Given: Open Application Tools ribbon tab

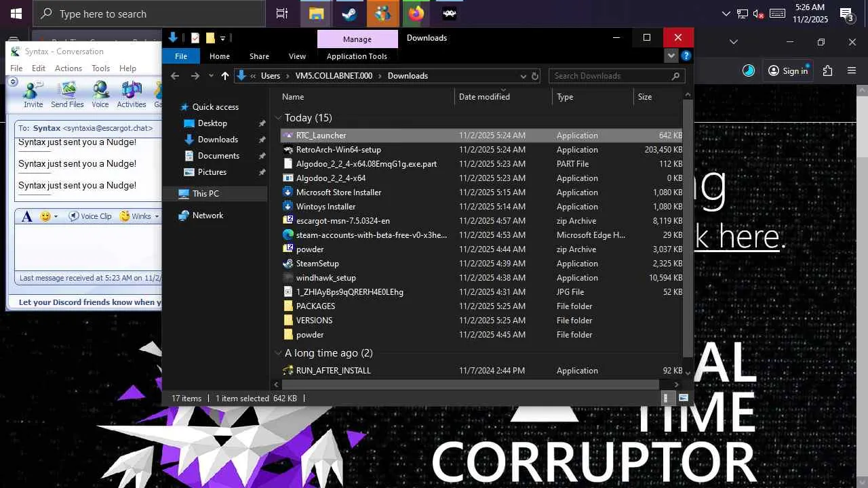Looking at the screenshot, I should point(357,56).
